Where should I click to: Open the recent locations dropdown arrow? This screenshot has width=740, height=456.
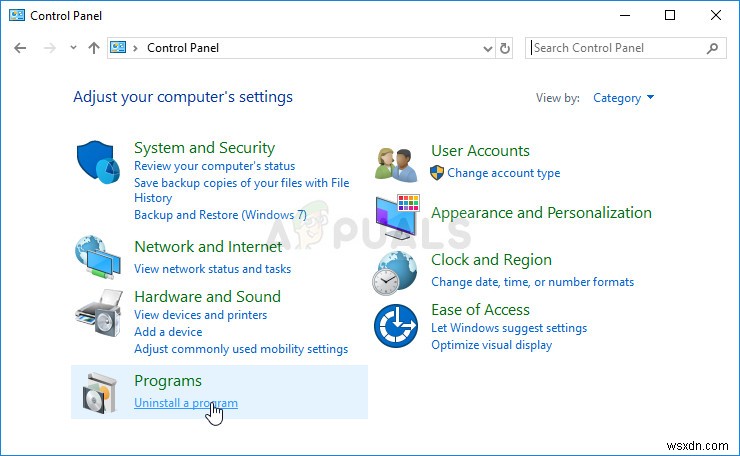(x=73, y=48)
